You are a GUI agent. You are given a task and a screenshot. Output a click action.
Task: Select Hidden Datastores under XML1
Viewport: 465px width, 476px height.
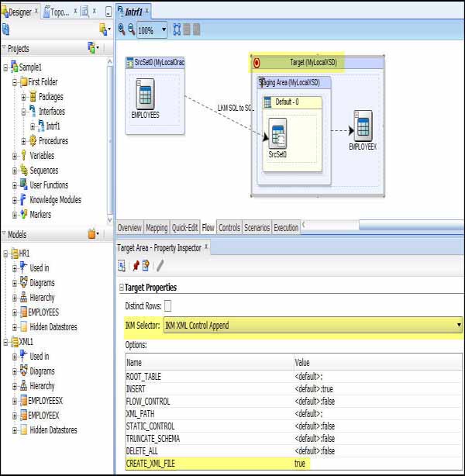point(53,430)
